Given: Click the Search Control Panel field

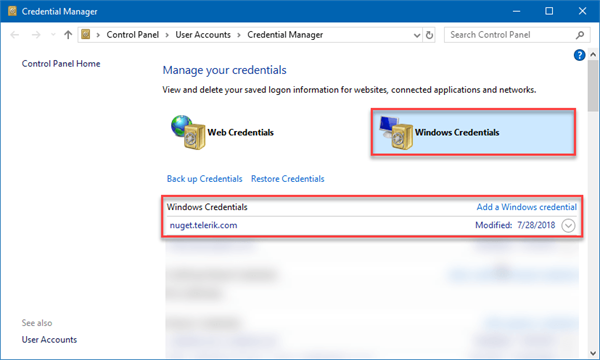Looking at the screenshot, I should coord(510,35).
